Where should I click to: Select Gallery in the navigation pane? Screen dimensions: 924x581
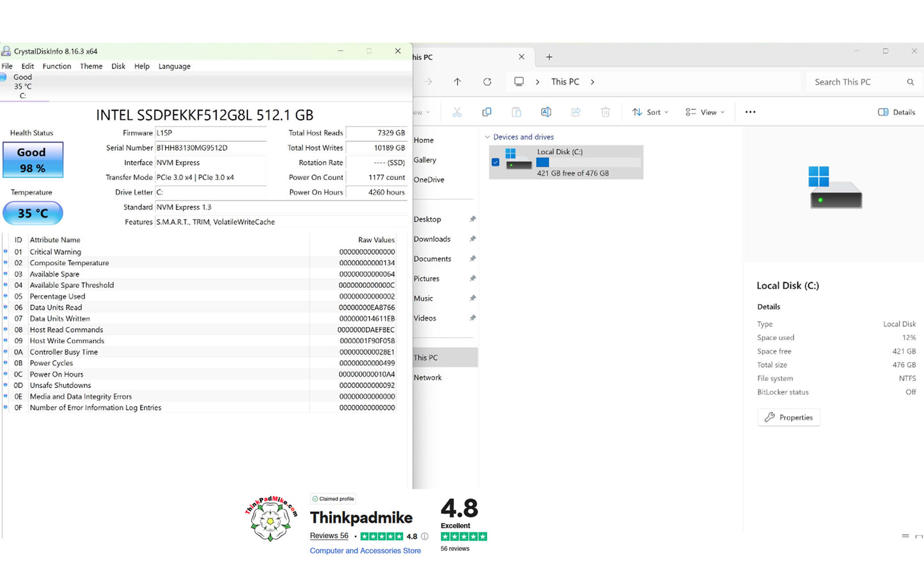click(425, 160)
